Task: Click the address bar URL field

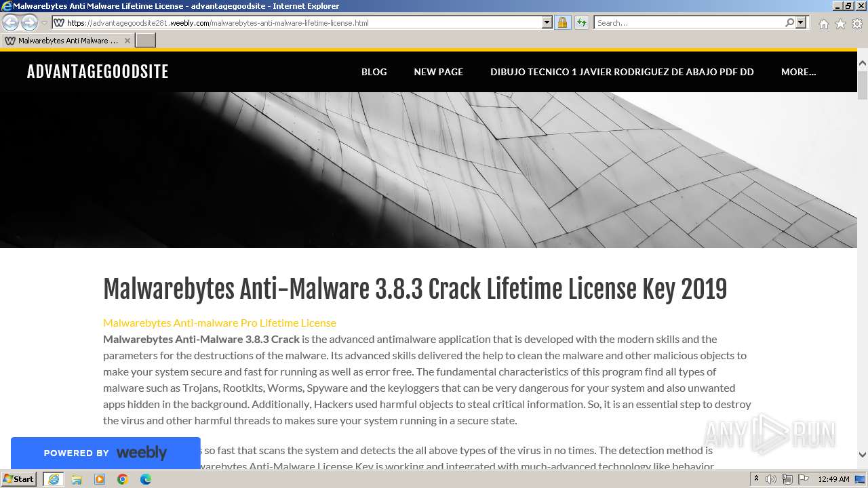Action: pos(303,22)
